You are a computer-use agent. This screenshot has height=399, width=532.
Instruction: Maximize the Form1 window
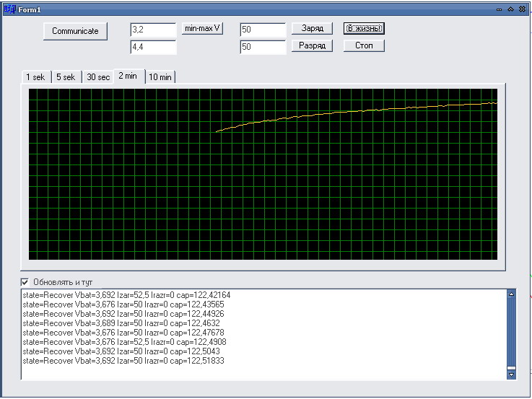coord(510,9)
